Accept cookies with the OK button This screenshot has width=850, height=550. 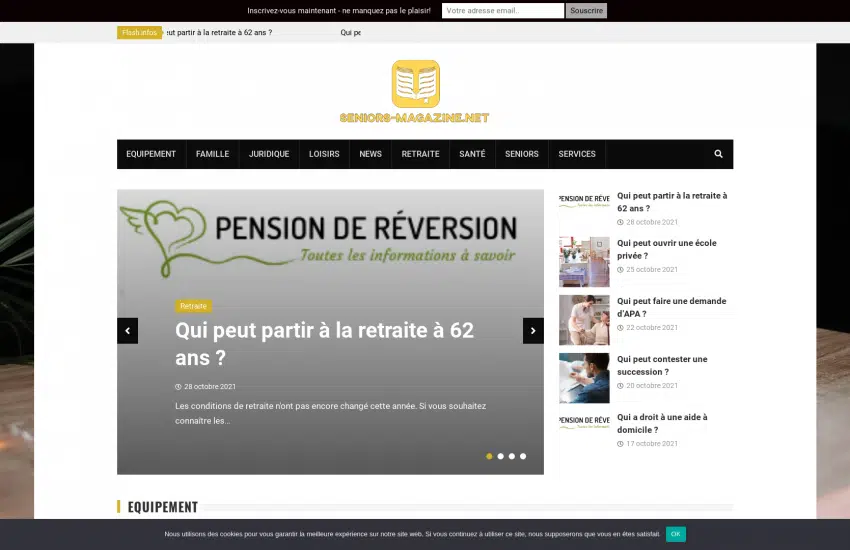pyautogui.click(x=676, y=534)
